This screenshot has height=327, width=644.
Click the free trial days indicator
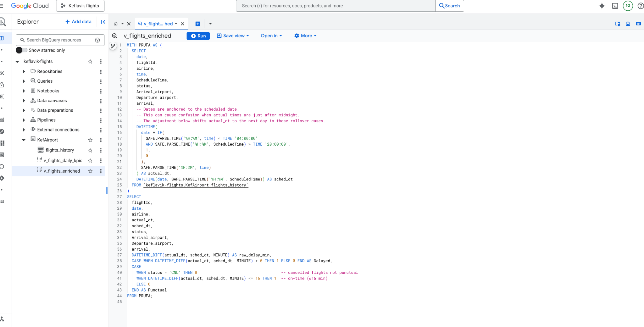[628, 6]
